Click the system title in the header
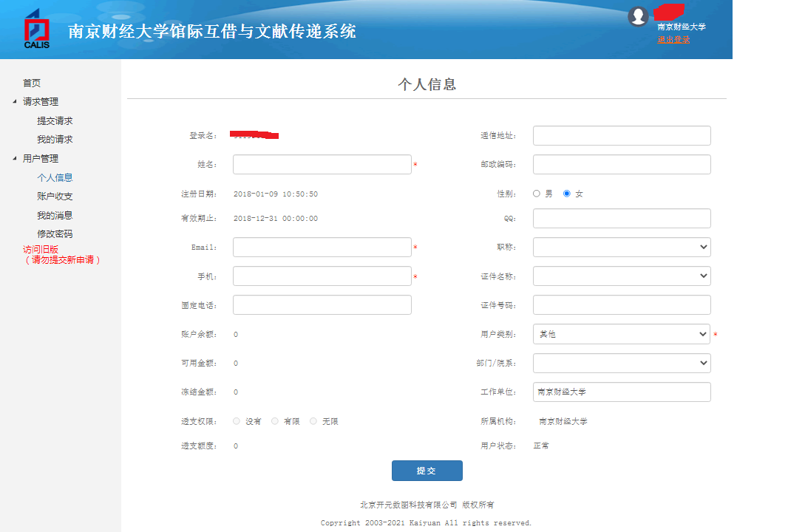This screenshot has height=532, width=788. 211,31
